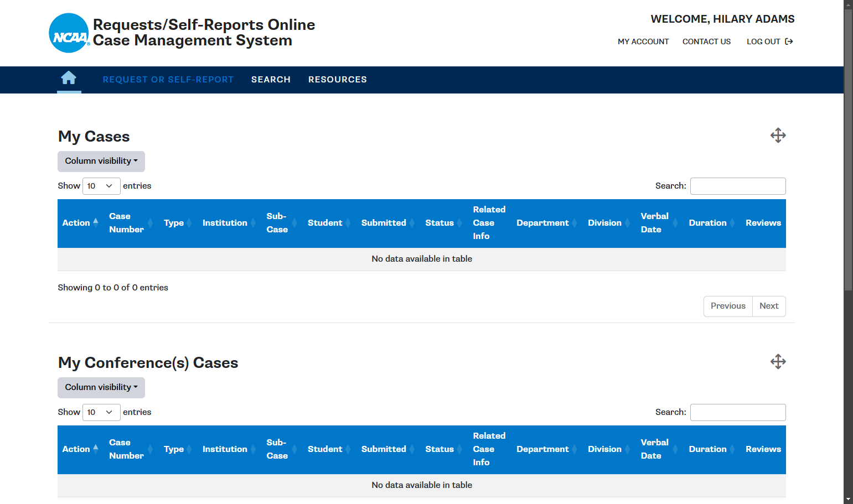Expand Column visibility in My Conference(s) Cases

click(x=101, y=388)
